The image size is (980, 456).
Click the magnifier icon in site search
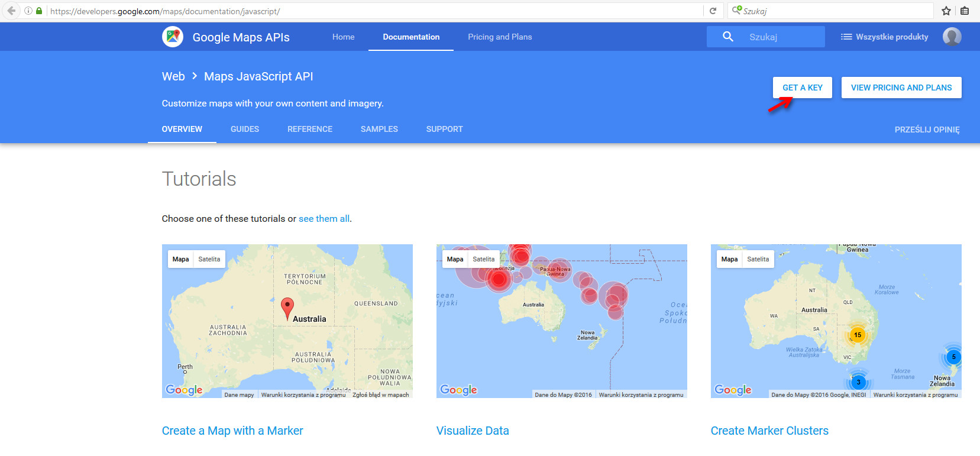click(x=728, y=37)
